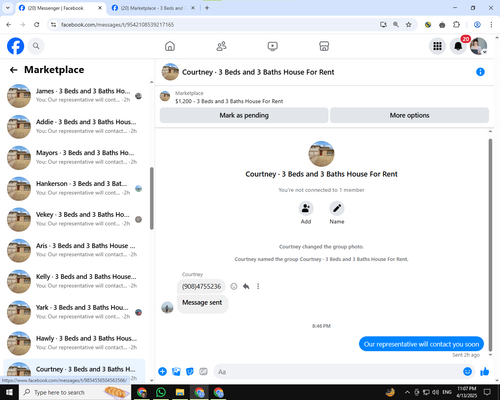The height and width of the screenshot is (400, 500).
Task: Go back with browser back arrow
Action: tap(9, 25)
